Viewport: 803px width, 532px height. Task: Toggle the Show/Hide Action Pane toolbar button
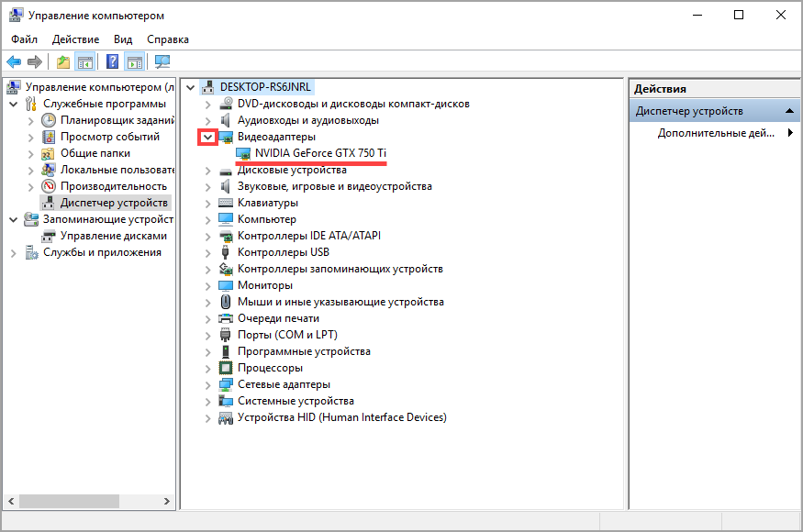(x=135, y=61)
